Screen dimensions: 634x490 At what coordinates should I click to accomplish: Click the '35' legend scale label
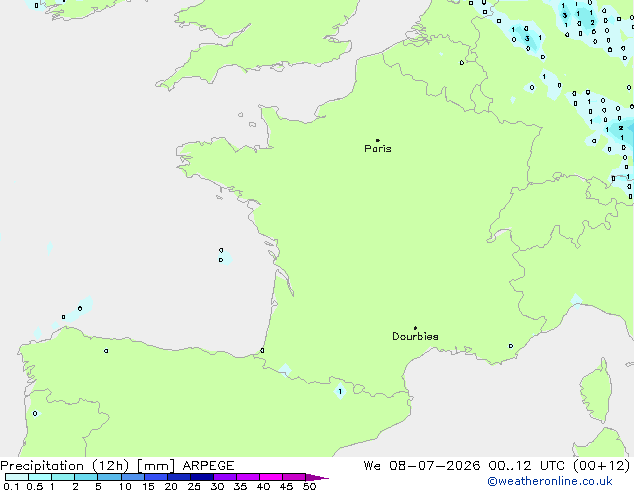[x=240, y=486]
